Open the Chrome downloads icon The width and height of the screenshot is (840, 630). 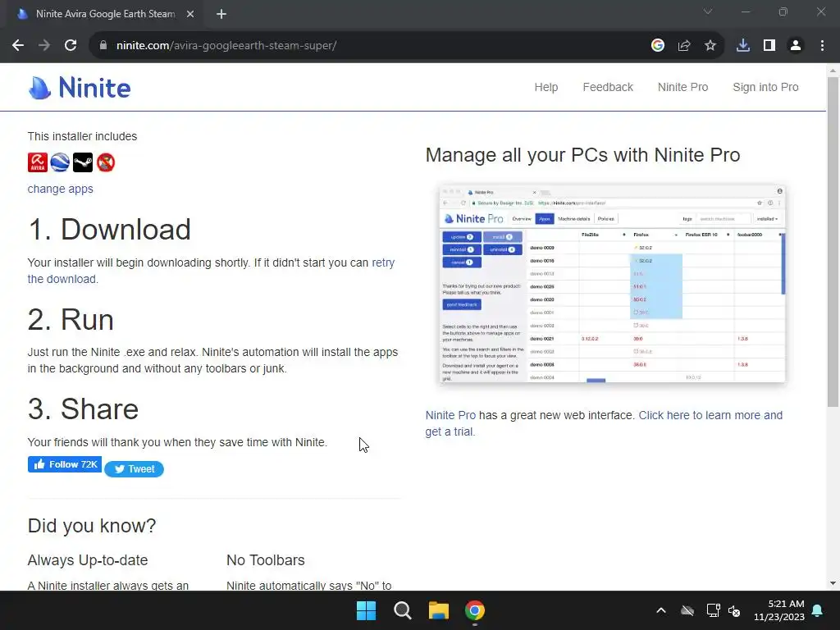click(742, 46)
